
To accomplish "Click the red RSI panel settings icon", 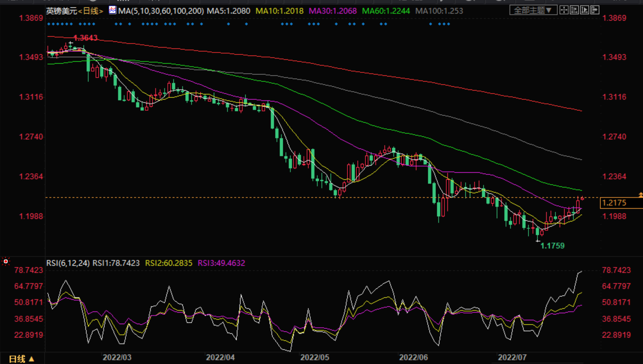I will 6,261.
